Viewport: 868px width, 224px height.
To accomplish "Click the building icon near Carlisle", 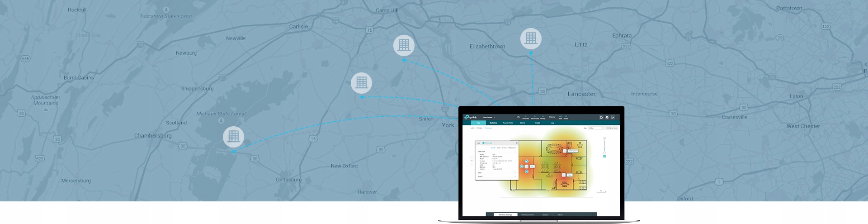I will [x=404, y=45].
